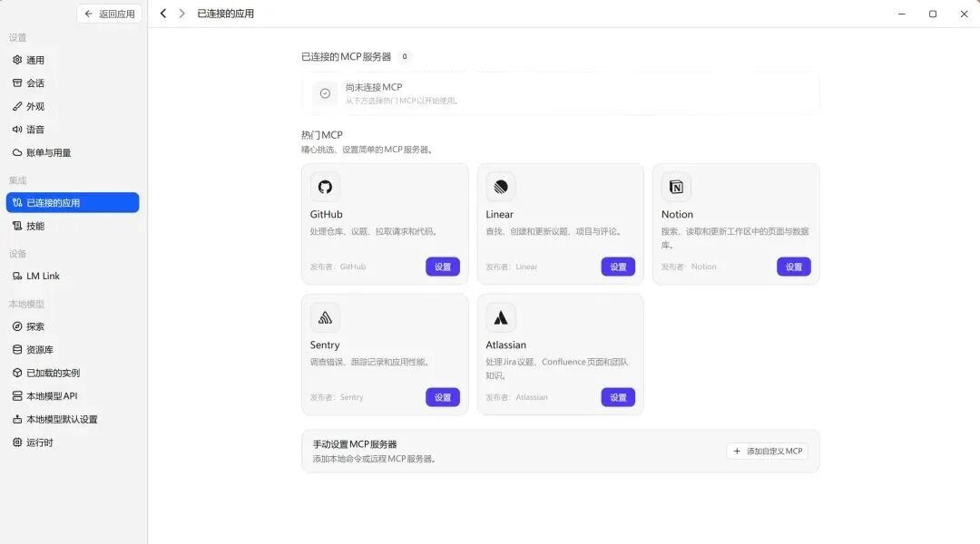Click the Atlassian logo icon
Image resolution: width=980 pixels, height=544 pixels.
pyautogui.click(x=501, y=318)
